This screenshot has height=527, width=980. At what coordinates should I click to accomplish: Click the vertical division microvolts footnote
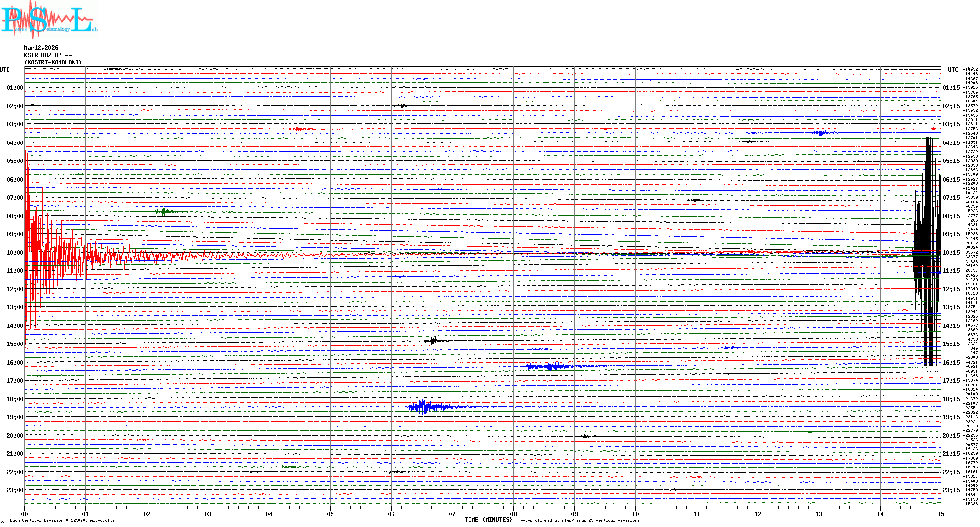click(62, 520)
